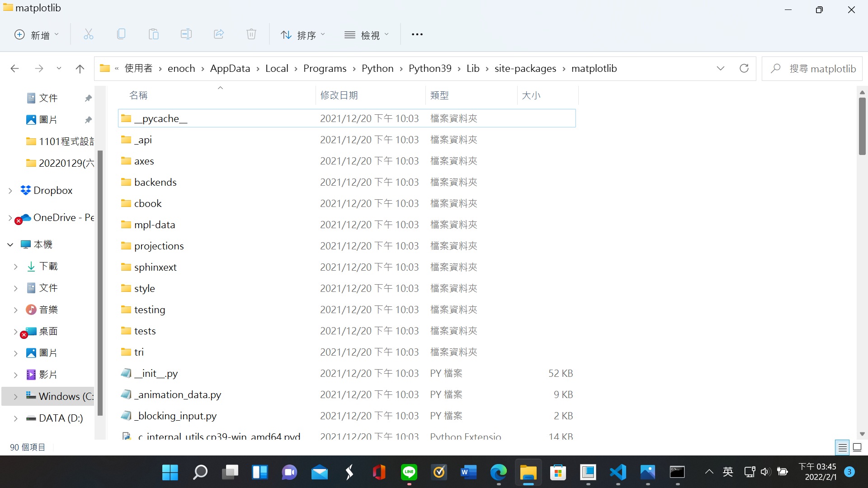
Task: Select the Rename icon in the toolbar
Action: tap(186, 34)
